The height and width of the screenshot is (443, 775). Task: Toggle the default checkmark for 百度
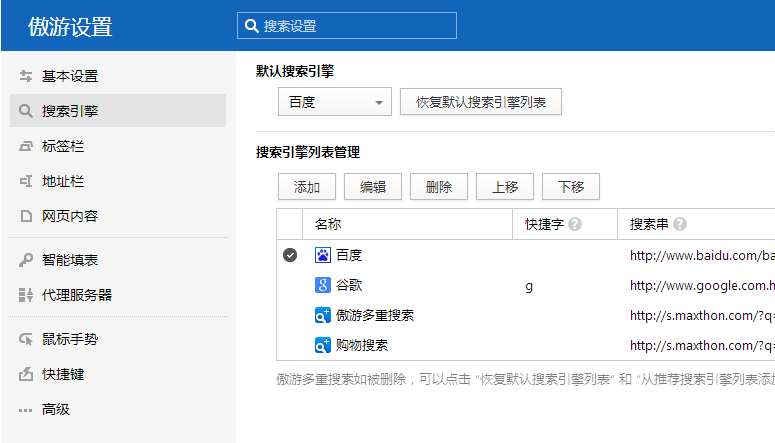point(290,255)
